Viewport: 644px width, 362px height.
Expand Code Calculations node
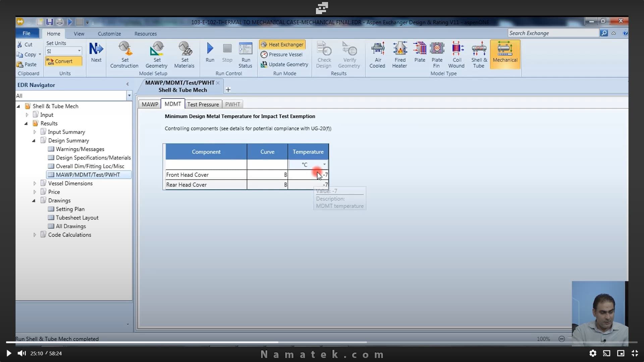[35, 235]
